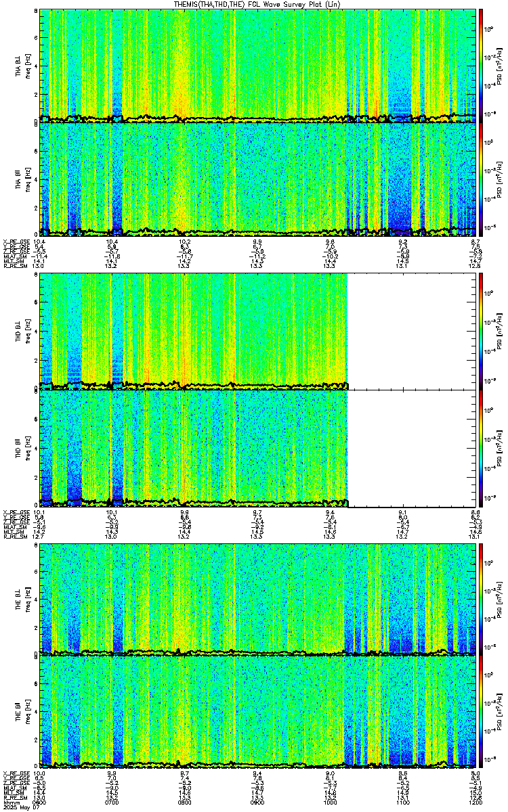Click the 0600 time tick label

point(40,802)
